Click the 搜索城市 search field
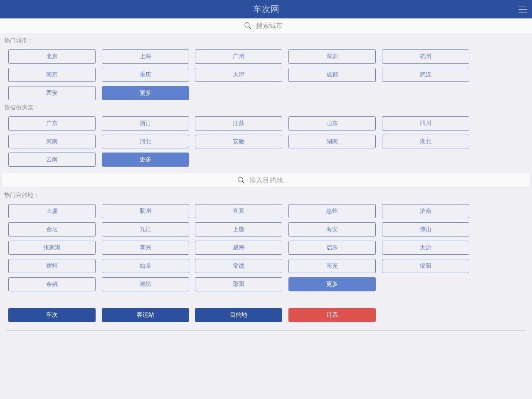Viewport: 532px width, 399px height. tap(269, 26)
